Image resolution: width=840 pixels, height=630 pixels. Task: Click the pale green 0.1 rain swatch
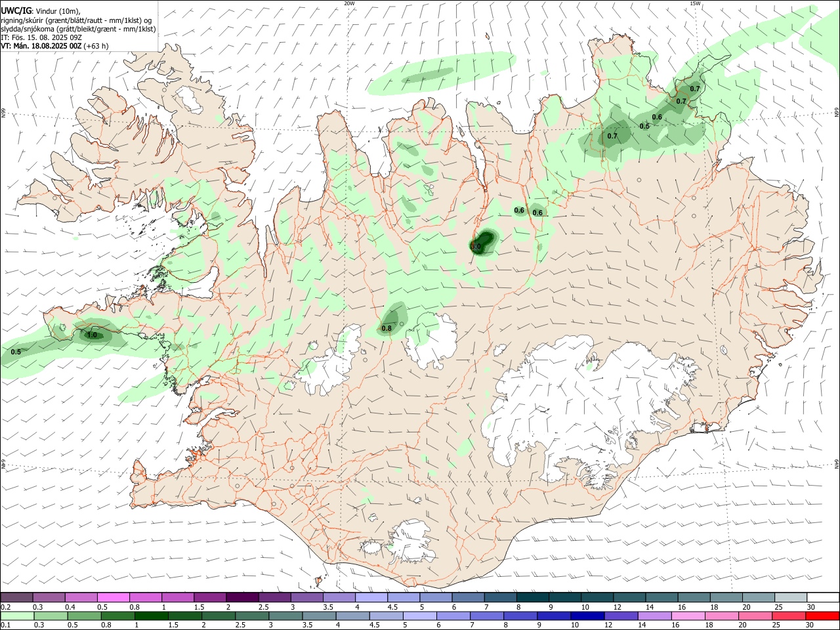pyautogui.click(x=17, y=616)
